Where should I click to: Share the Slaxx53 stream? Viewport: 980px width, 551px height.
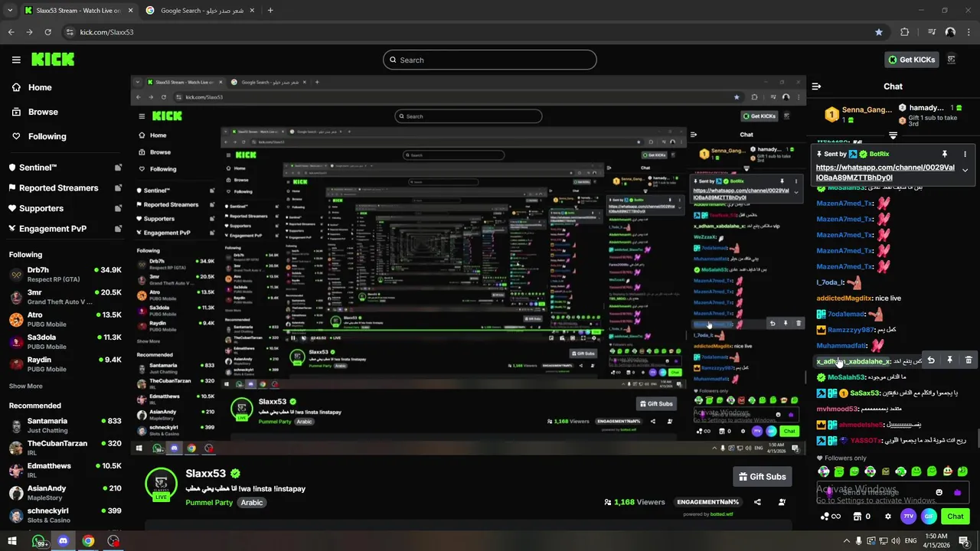[757, 502]
